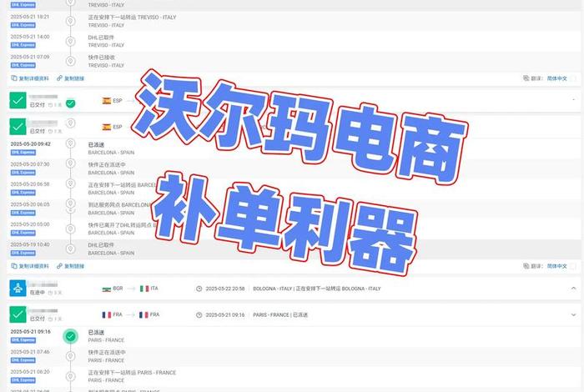This screenshot has width=584, height=392.
Task: Click '已交付' status label on FRA shipment
Action: (x=38, y=319)
